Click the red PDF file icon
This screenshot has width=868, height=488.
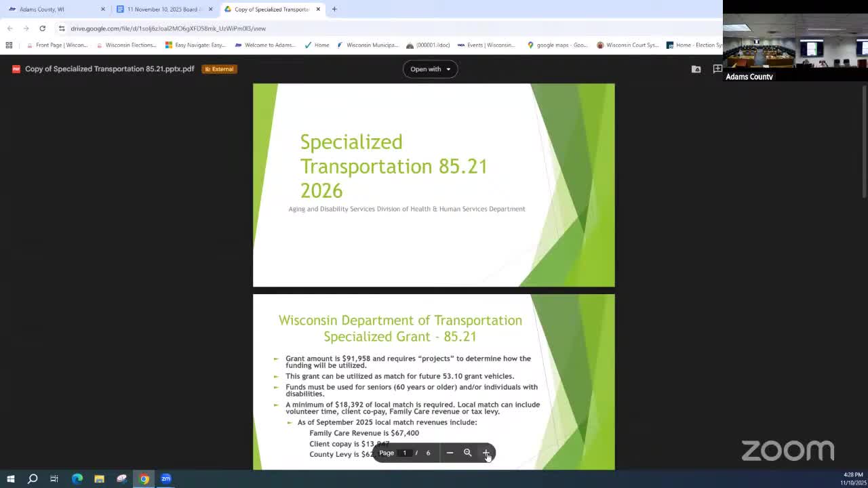[16, 69]
